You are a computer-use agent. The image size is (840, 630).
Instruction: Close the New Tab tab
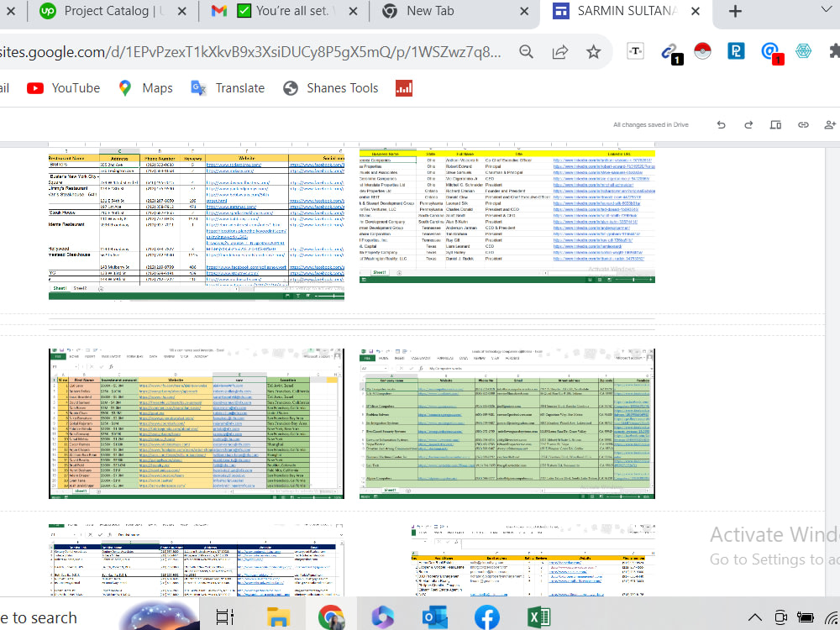[524, 11]
